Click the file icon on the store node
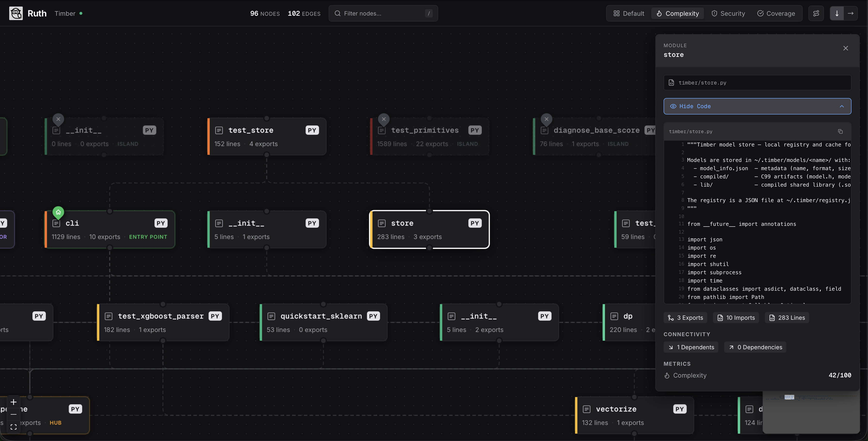Viewport: 868px width, 441px height. [x=382, y=223]
